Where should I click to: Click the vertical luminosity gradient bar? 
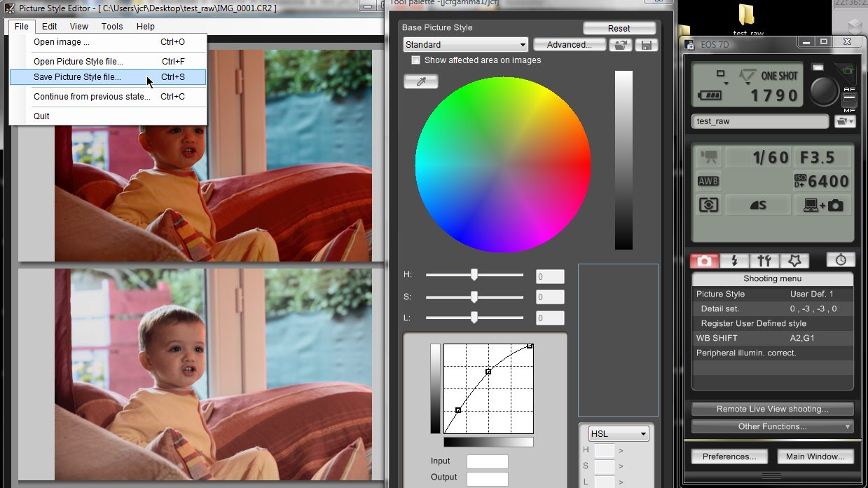pos(624,160)
